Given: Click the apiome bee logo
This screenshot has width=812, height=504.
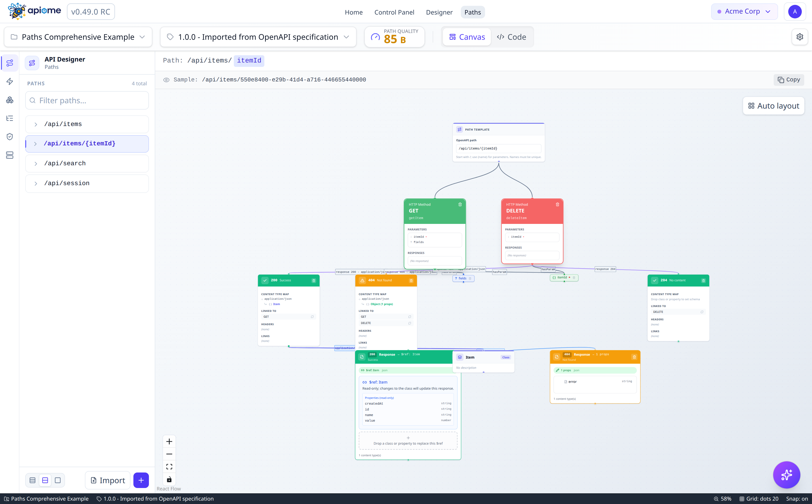Looking at the screenshot, I should 34,11.
